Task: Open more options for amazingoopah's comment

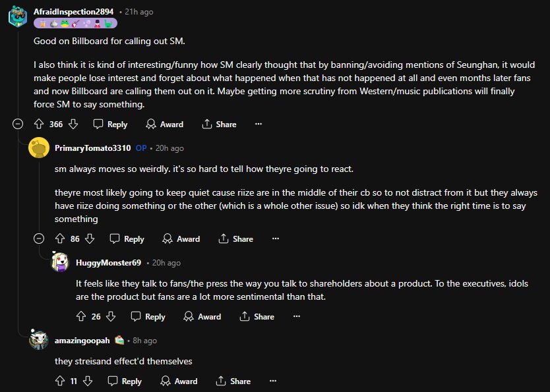Action: click(x=273, y=381)
